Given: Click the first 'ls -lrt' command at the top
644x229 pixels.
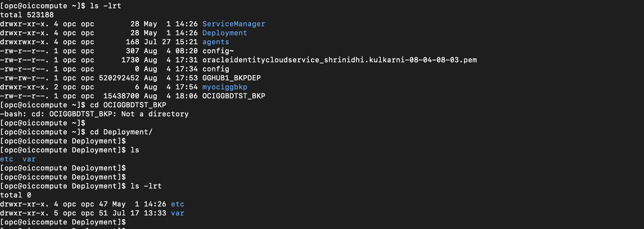Looking at the screenshot, I should 105,6.
